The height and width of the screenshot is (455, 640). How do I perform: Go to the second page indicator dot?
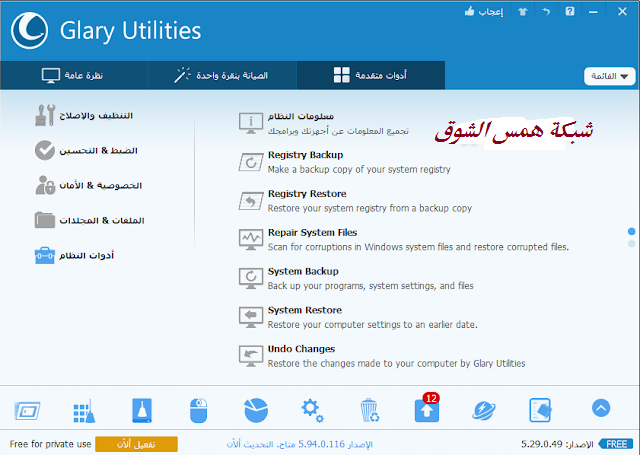coord(631,244)
